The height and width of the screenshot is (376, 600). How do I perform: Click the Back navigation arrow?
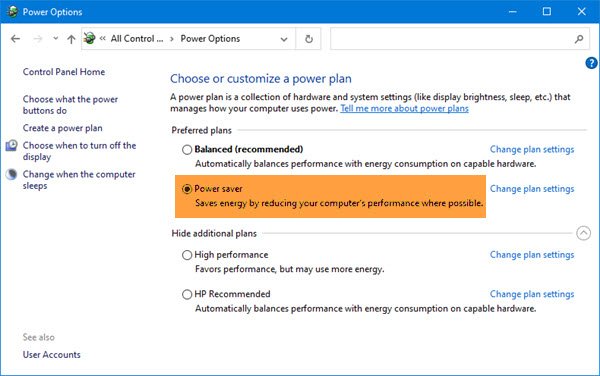coord(15,39)
